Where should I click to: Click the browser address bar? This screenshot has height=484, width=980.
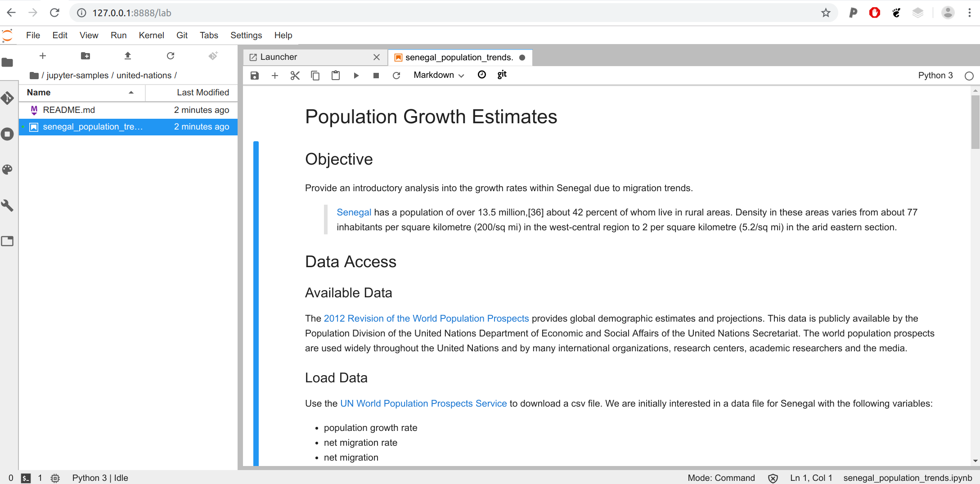454,13
